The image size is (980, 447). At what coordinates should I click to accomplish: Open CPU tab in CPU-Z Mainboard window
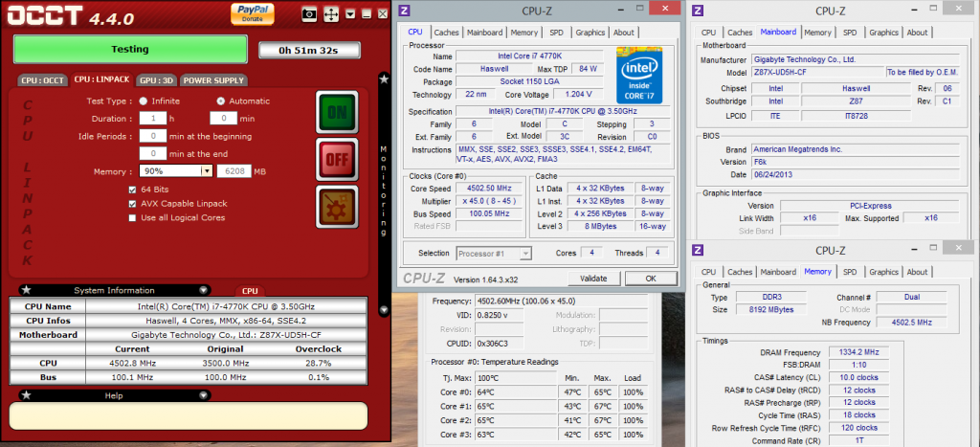coord(709,33)
